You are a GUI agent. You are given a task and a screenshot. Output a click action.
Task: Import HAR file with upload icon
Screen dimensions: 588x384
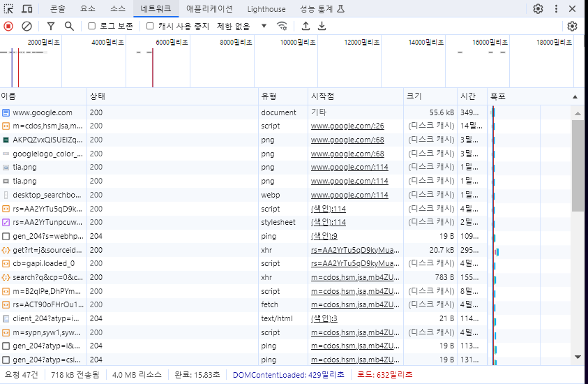[x=306, y=26]
